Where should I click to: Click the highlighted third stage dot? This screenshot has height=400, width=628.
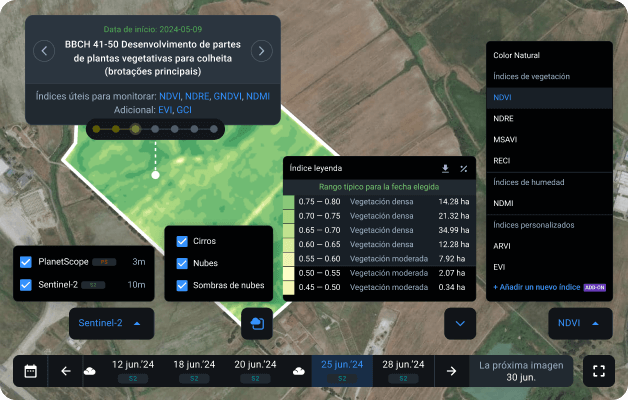tap(135, 129)
